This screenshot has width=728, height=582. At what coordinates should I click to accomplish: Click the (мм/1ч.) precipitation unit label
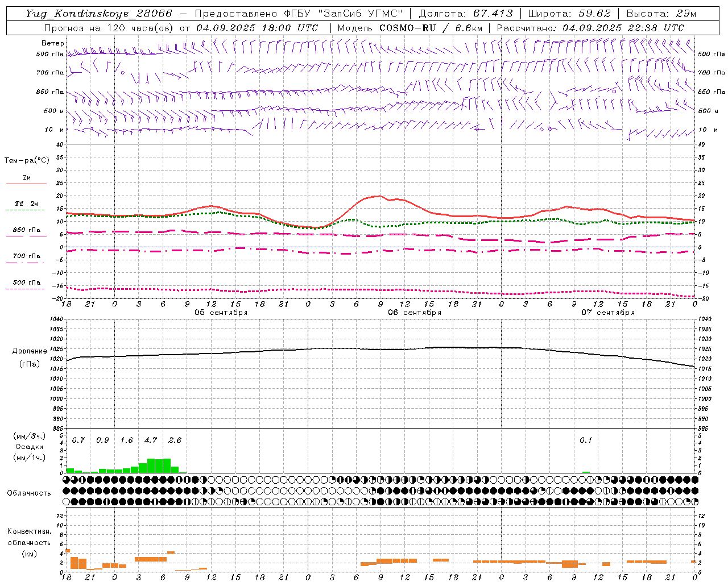(30, 458)
